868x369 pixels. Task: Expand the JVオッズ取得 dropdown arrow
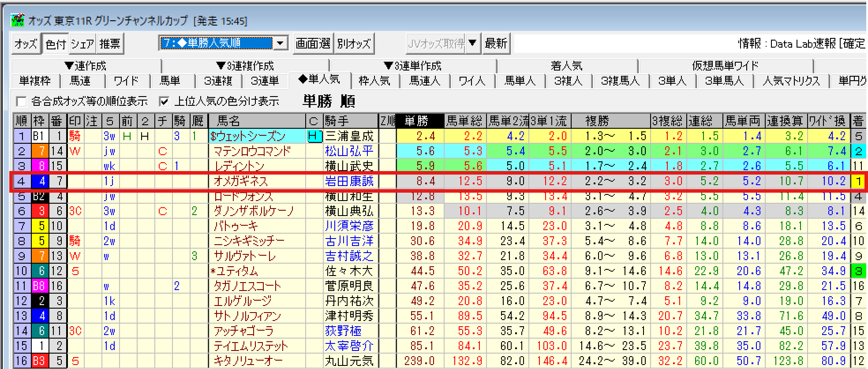click(x=472, y=43)
